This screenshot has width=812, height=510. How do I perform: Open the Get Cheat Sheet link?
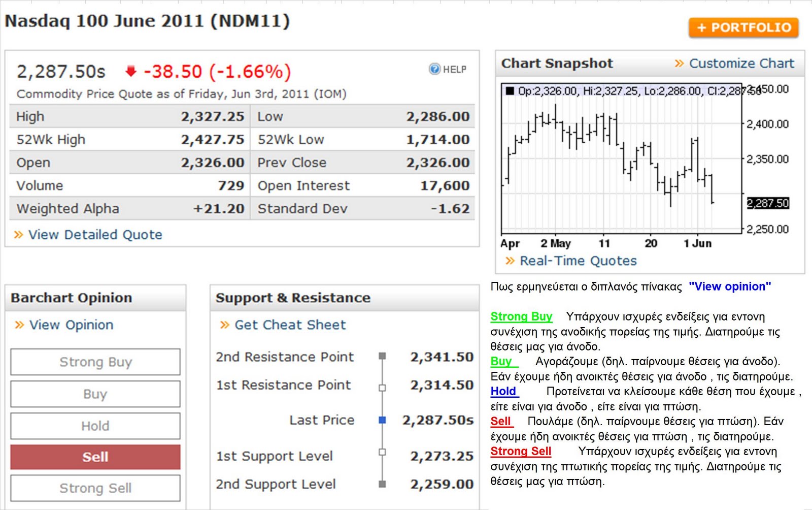coord(290,325)
